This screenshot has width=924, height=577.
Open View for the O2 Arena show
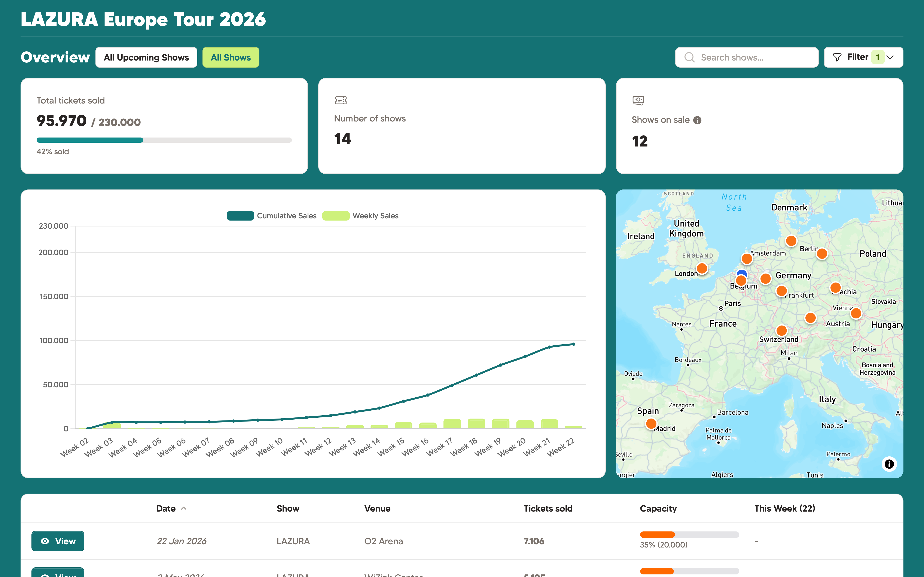(58, 541)
